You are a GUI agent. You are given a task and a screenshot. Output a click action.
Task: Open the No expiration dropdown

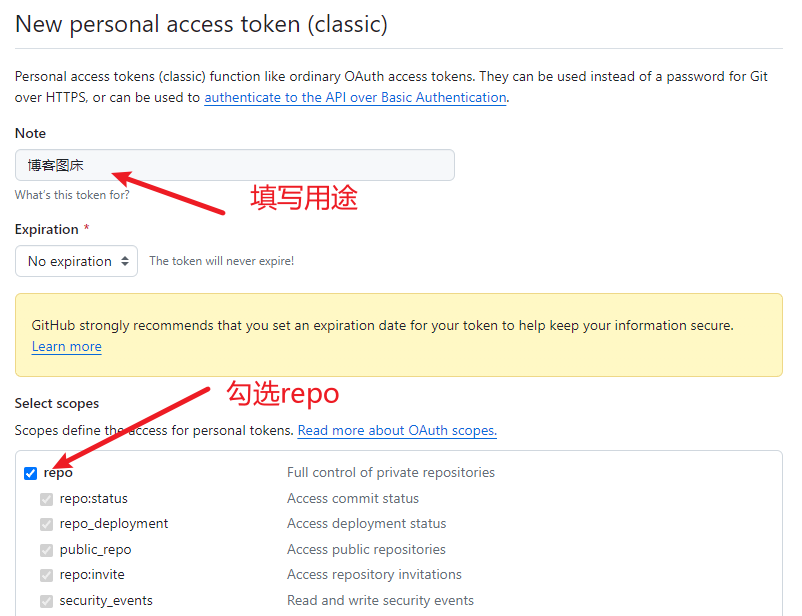click(x=76, y=261)
